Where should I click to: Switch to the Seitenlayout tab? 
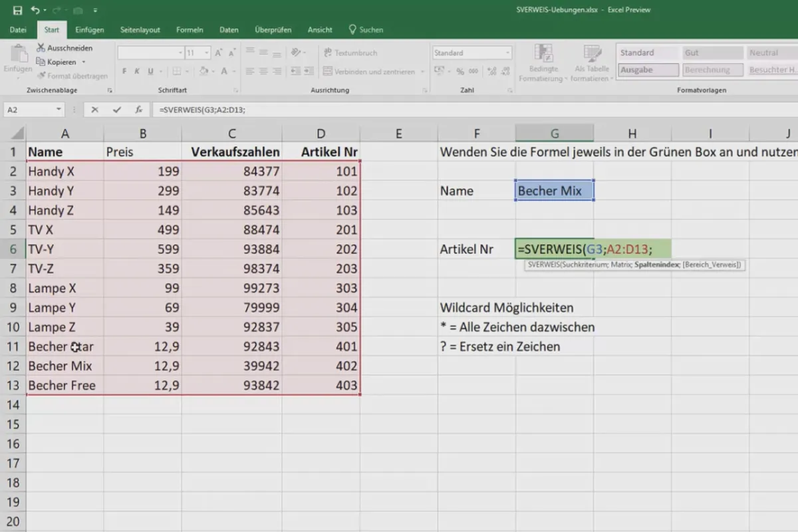[x=140, y=30]
